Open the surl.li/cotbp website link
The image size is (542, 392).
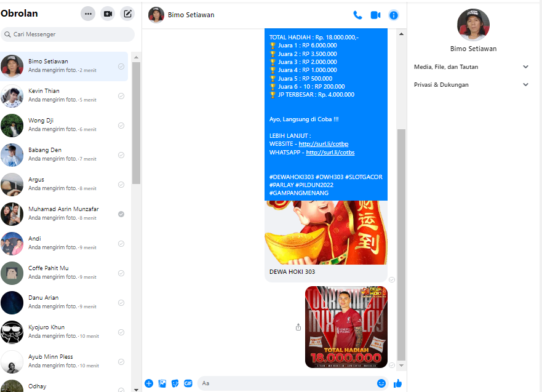[x=323, y=144]
